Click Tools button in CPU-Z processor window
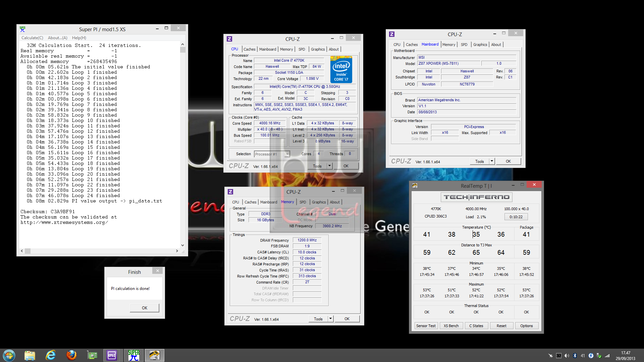The height and width of the screenshot is (362, 644). pyautogui.click(x=317, y=166)
